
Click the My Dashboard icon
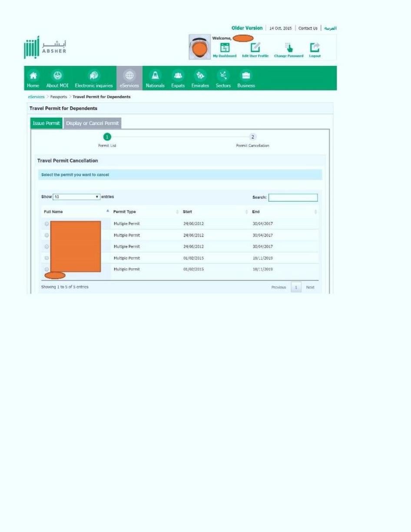pyautogui.click(x=225, y=48)
